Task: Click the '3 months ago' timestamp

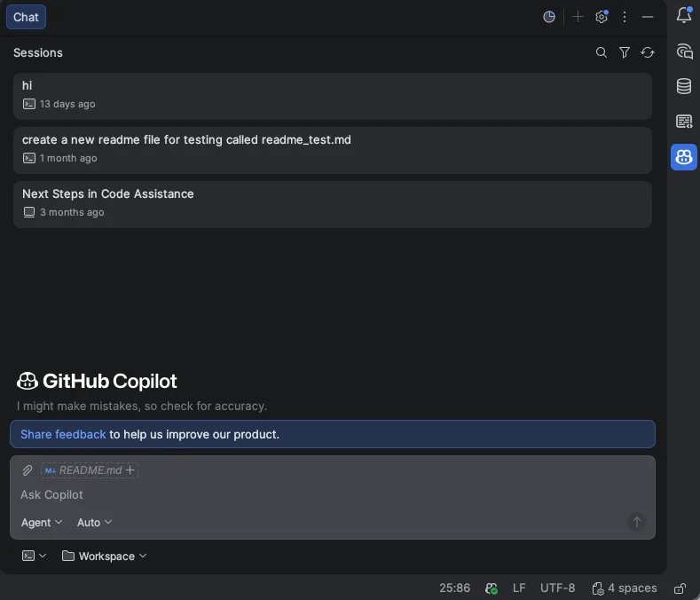Action: pos(72,212)
